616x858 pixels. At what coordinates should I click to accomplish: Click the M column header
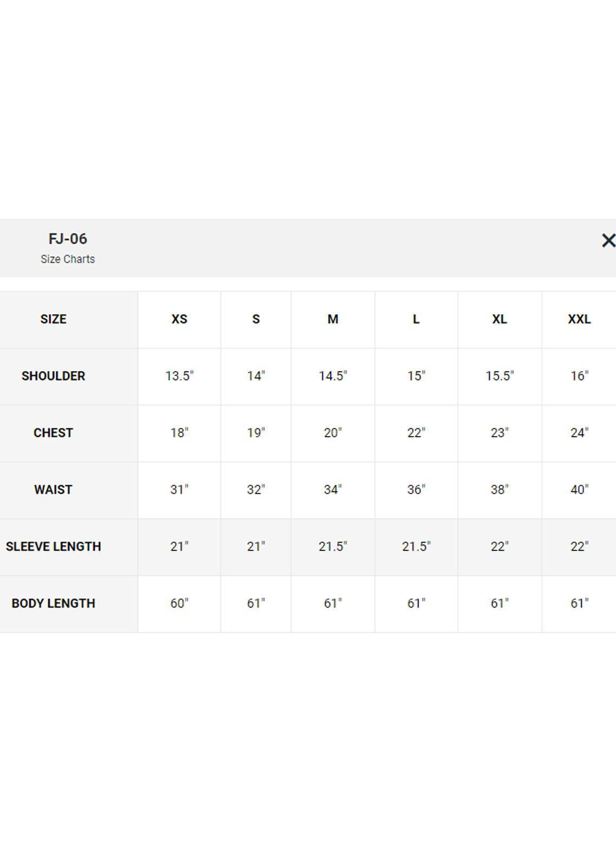pos(333,320)
